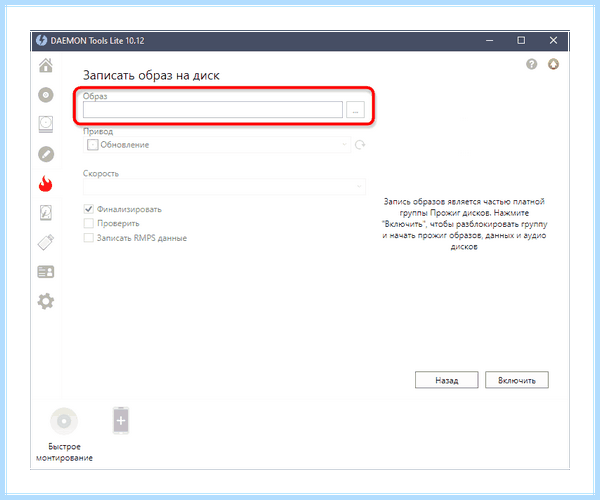This screenshot has height=500, width=600.
Task: Click the Включить button
Action: [517, 380]
